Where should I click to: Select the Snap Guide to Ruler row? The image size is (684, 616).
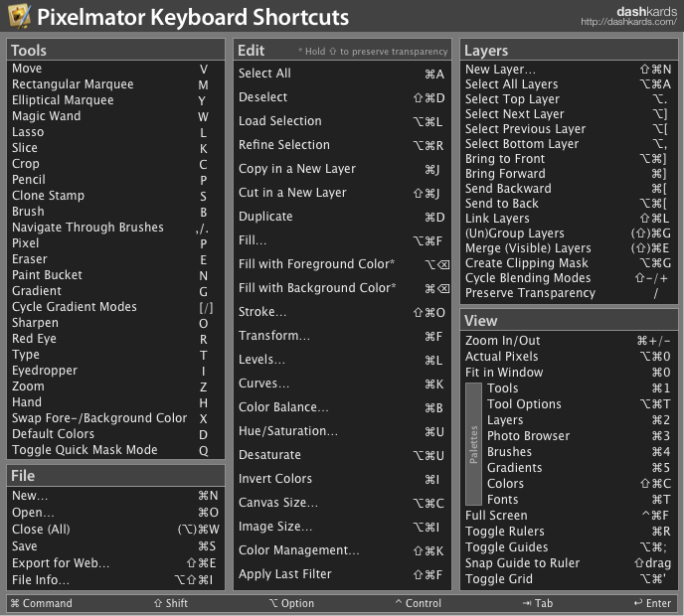coord(569,563)
